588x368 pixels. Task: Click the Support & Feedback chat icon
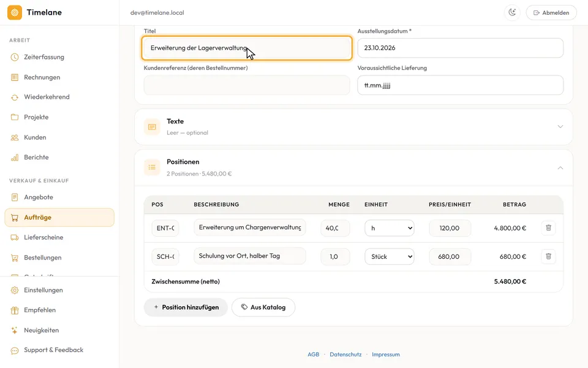point(15,350)
